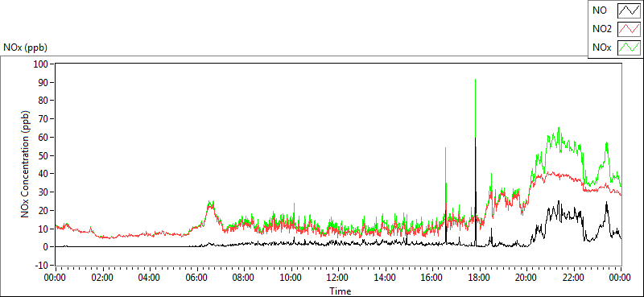Click the 30 value on the Y axis

[x=44, y=192]
